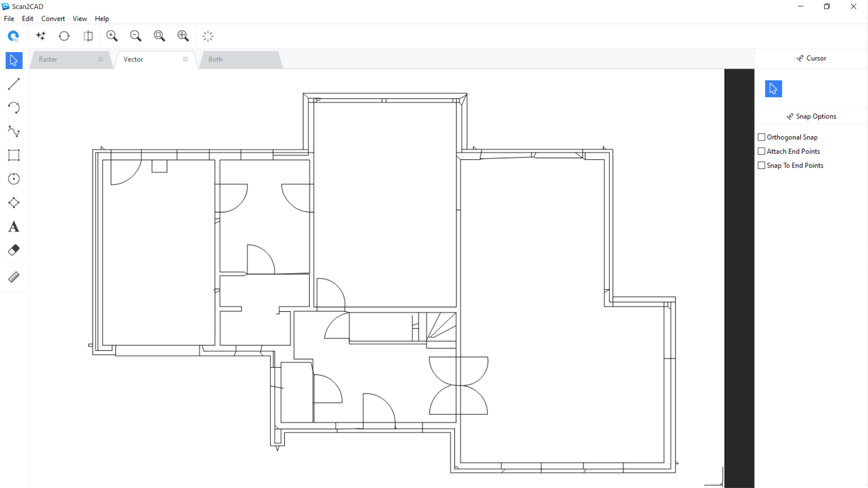Expand the Raster panel menu

click(100, 59)
